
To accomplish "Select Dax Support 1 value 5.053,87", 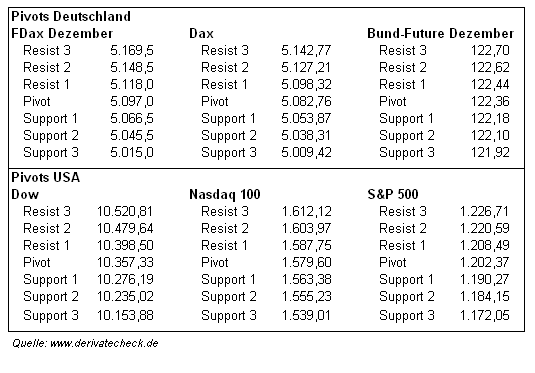I will click(x=306, y=118).
